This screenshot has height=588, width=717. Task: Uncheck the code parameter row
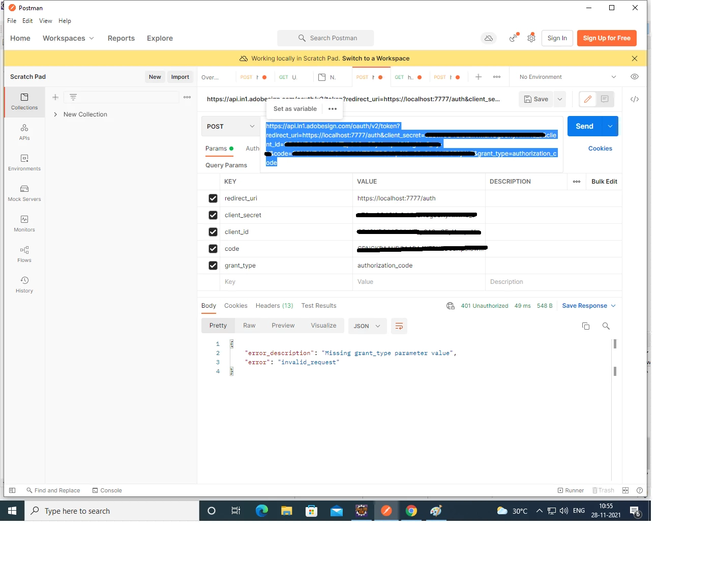tap(213, 249)
